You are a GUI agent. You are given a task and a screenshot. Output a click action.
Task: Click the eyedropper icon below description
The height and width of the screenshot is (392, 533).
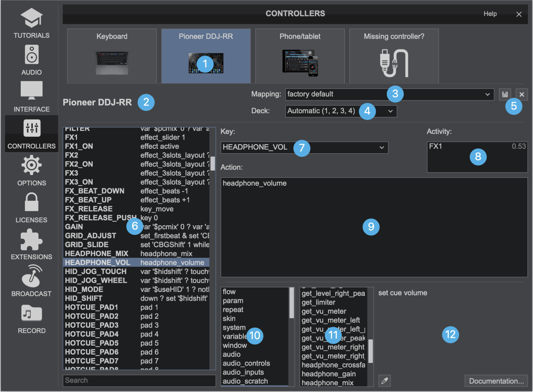pyautogui.click(x=384, y=381)
